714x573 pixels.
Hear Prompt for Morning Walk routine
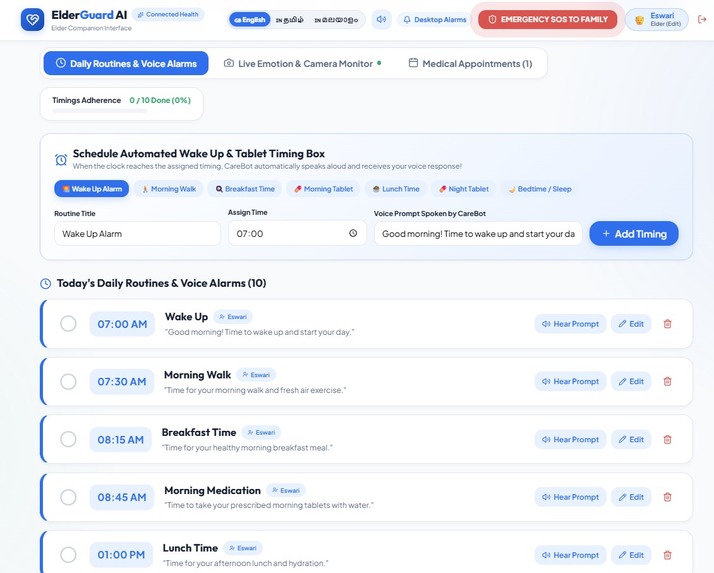570,381
